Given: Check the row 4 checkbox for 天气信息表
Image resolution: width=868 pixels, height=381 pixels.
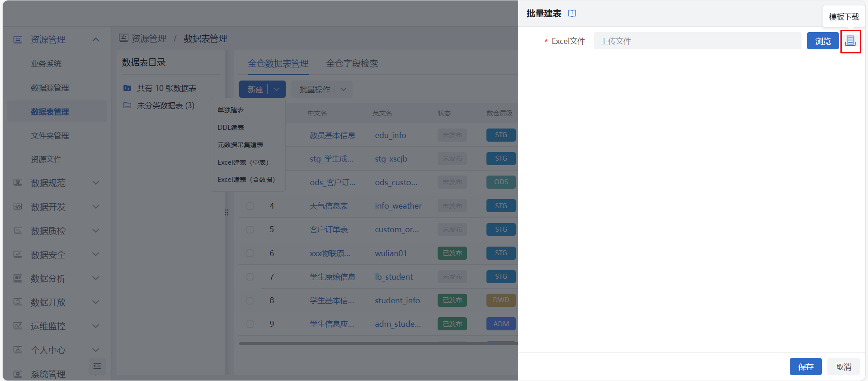Looking at the screenshot, I should (x=250, y=206).
